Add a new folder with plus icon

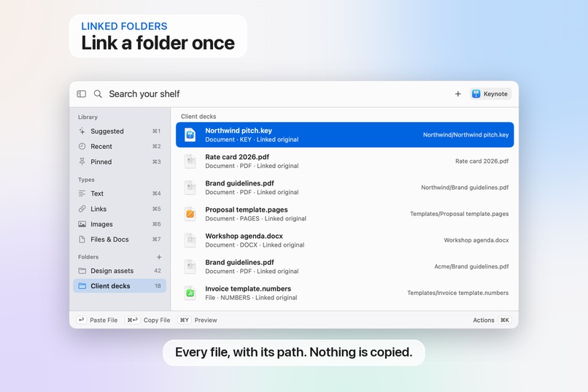pos(159,257)
